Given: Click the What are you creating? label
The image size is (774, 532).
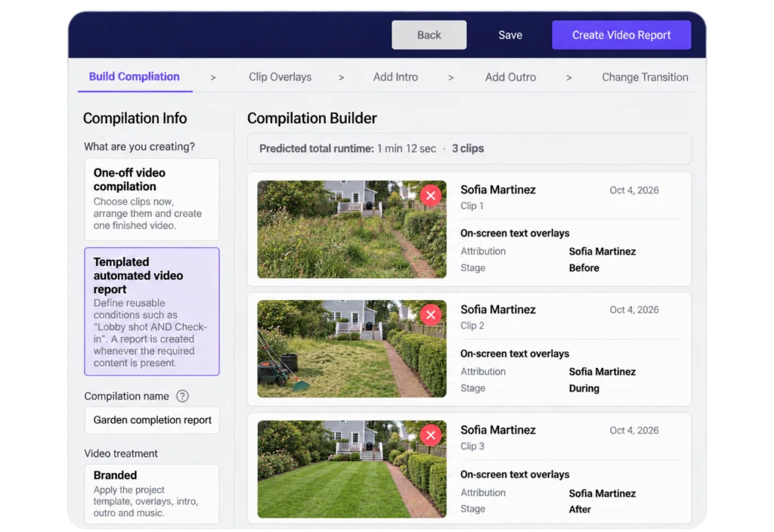Looking at the screenshot, I should (x=139, y=147).
